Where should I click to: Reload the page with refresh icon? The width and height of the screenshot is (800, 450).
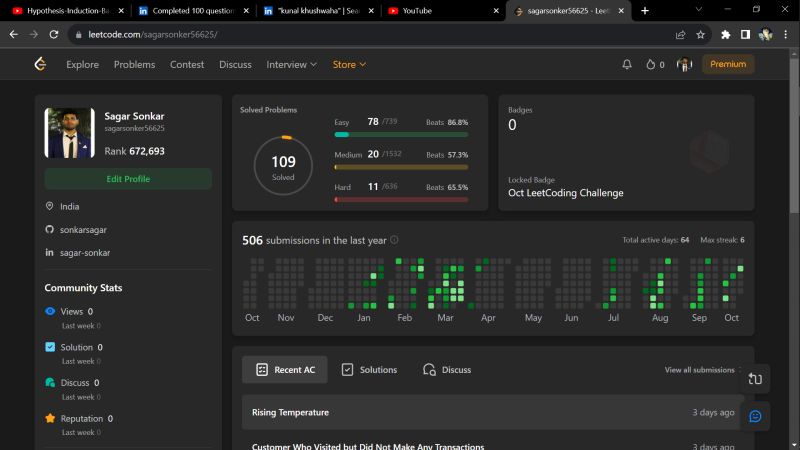pyautogui.click(x=54, y=34)
